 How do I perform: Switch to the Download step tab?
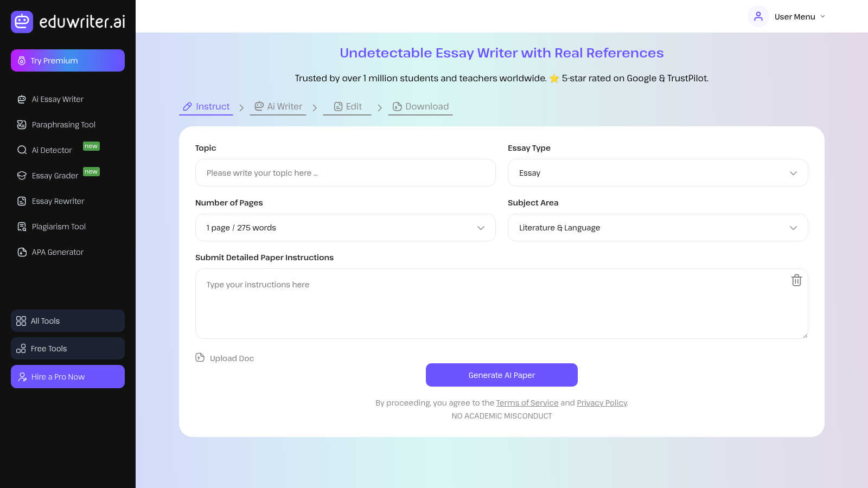coord(420,107)
